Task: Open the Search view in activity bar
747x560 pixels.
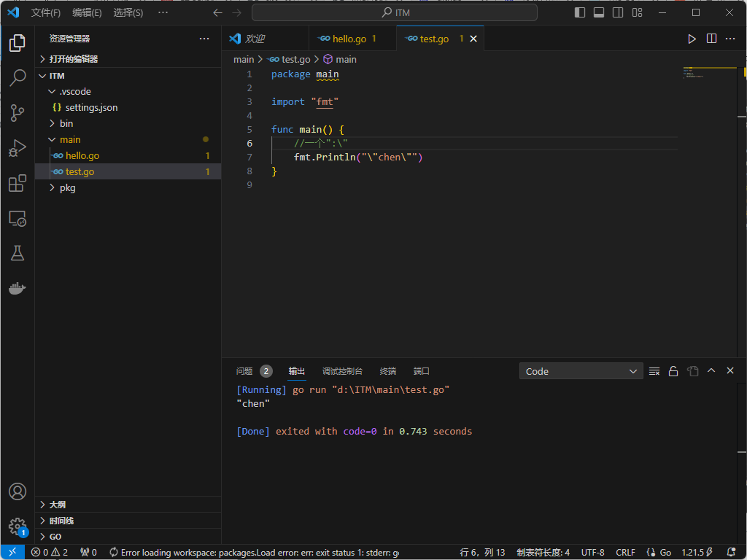Action: click(18, 78)
